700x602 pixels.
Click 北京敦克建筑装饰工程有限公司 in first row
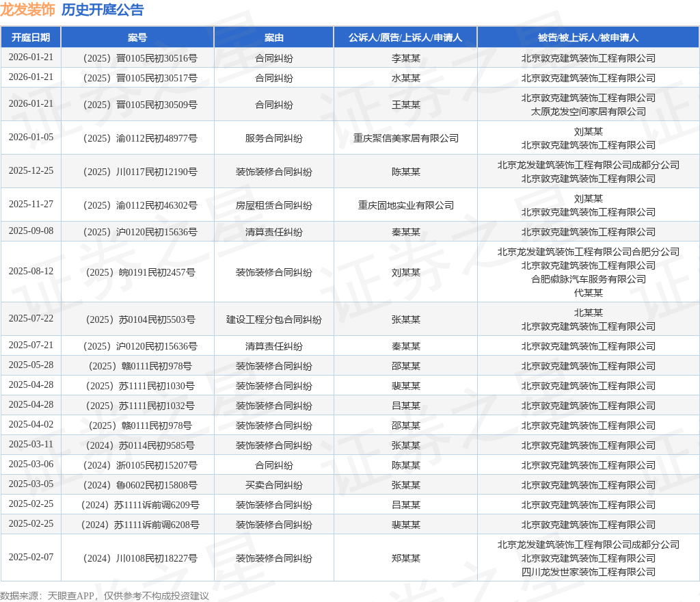click(588, 58)
